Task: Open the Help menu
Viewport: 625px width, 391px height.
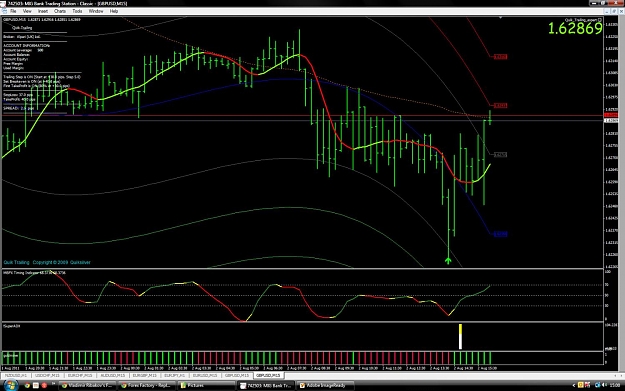Action: click(114, 11)
